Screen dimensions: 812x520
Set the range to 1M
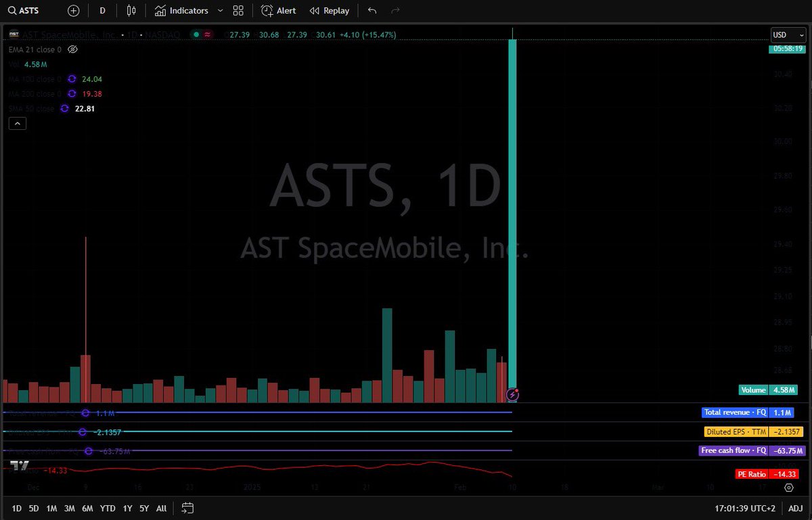pyautogui.click(x=51, y=508)
